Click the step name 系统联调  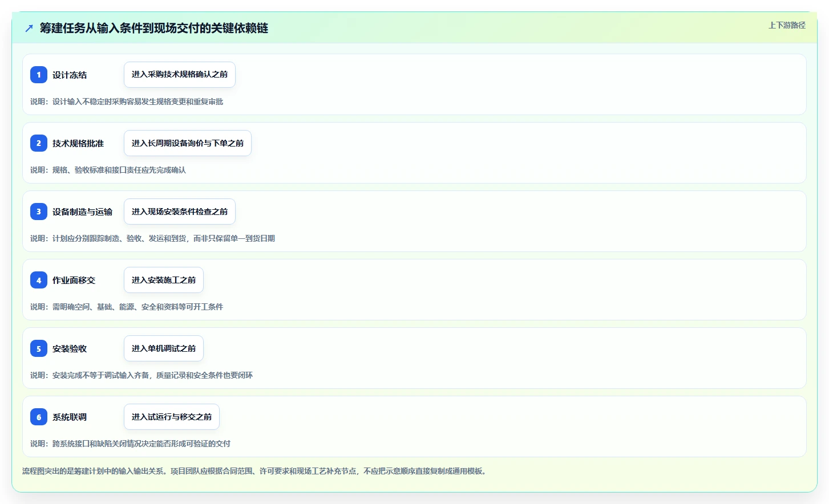tap(70, 417)
